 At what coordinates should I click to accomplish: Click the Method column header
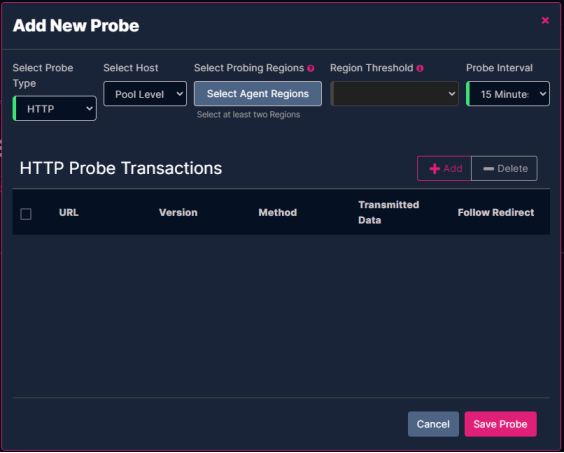pos(278,212)
